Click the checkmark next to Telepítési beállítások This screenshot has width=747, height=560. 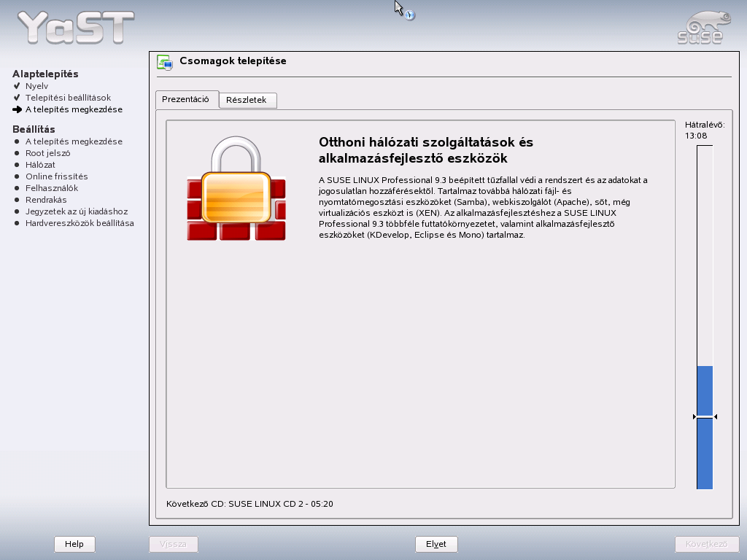[x=18, y=98]
